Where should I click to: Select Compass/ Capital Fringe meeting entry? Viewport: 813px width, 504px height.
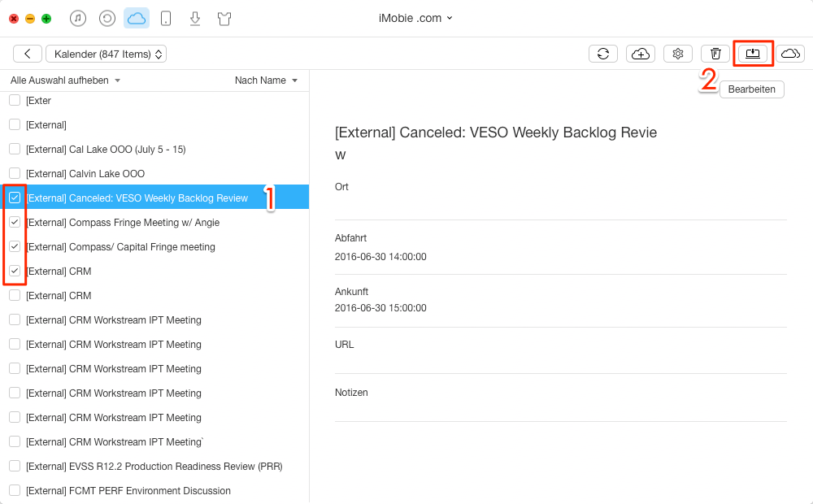click(120, 247)
